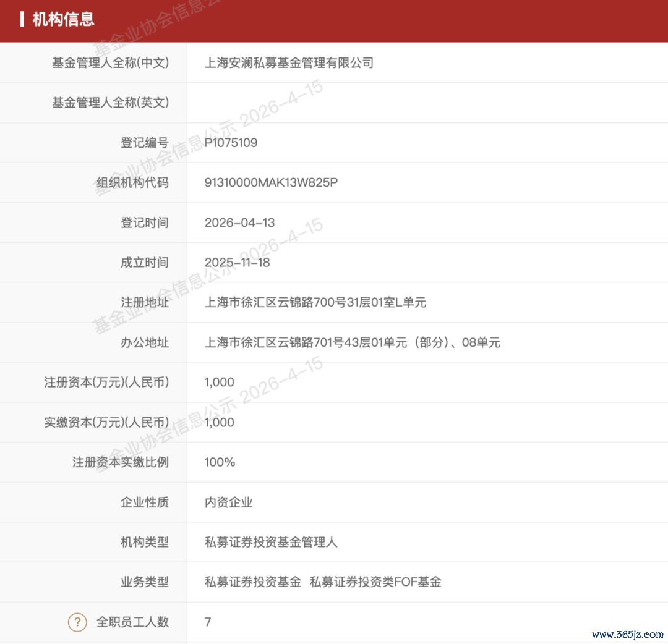Click the label 登记编号
Viewport: 668px width, 644px height.
pyautogui.click(x=145, y=143)
